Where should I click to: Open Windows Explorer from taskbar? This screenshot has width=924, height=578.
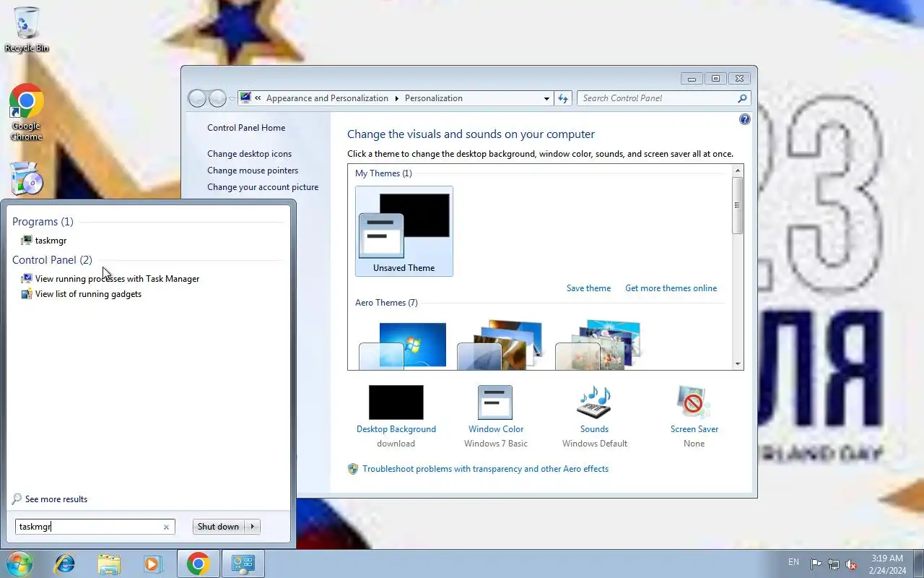point(109,564)
